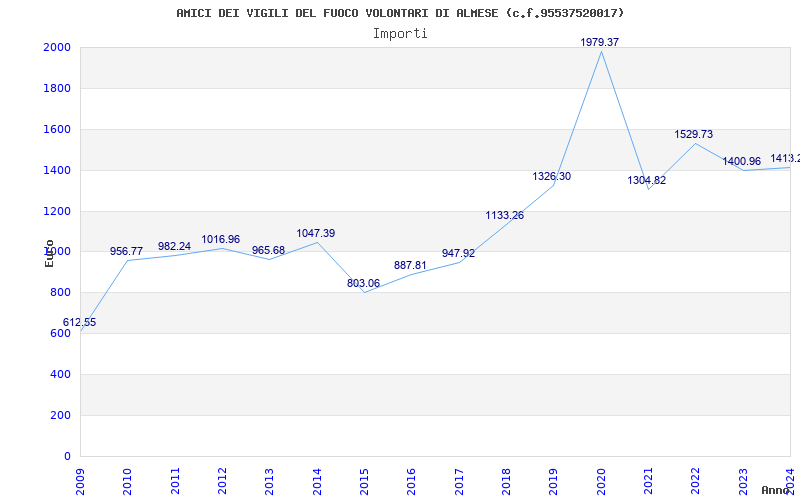The image size is (800, 500).
Task: Select the 2018 year axis label
Action: [506, 482]
